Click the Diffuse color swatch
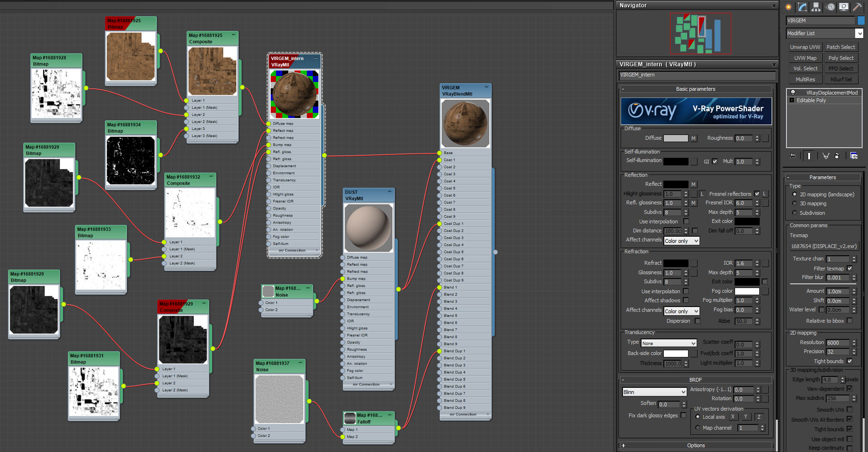The image size is (868, 452). pyautogui.click(x=676, y=138)
